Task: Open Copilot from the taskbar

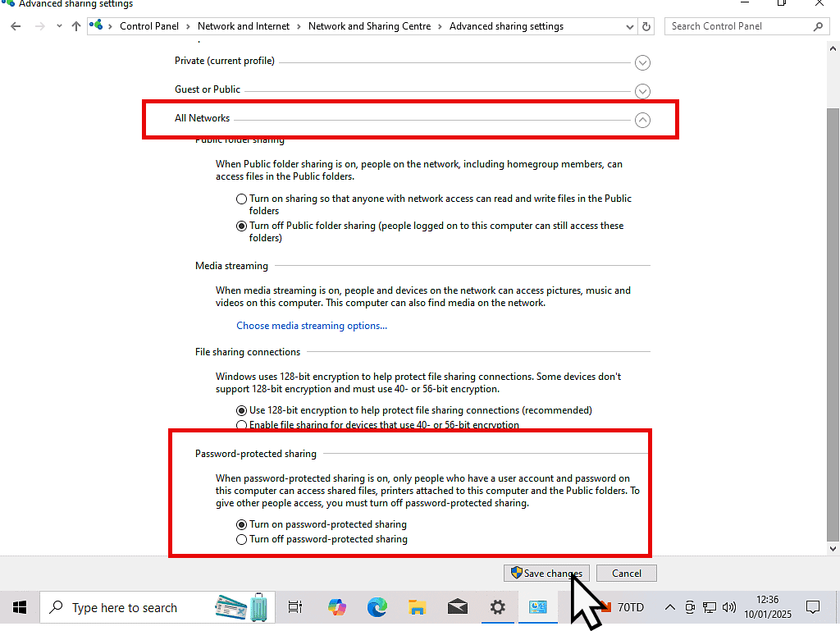Action: coord(336,607)
